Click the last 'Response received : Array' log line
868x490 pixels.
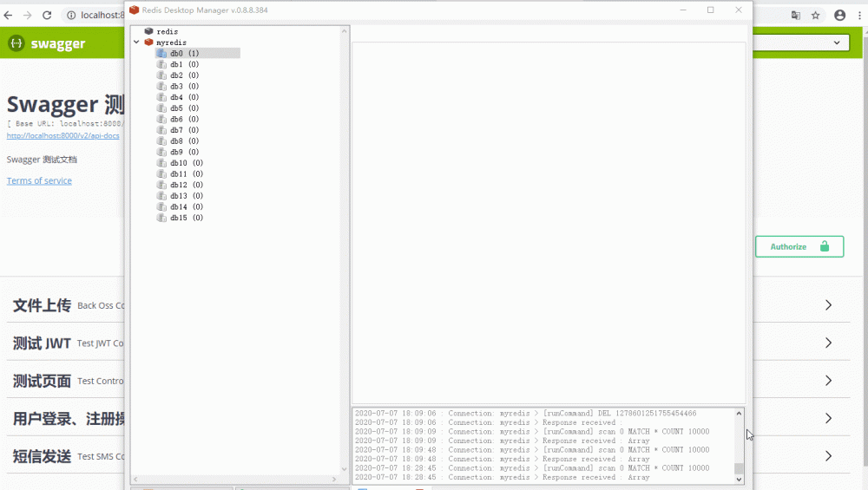tap(502, 477)
